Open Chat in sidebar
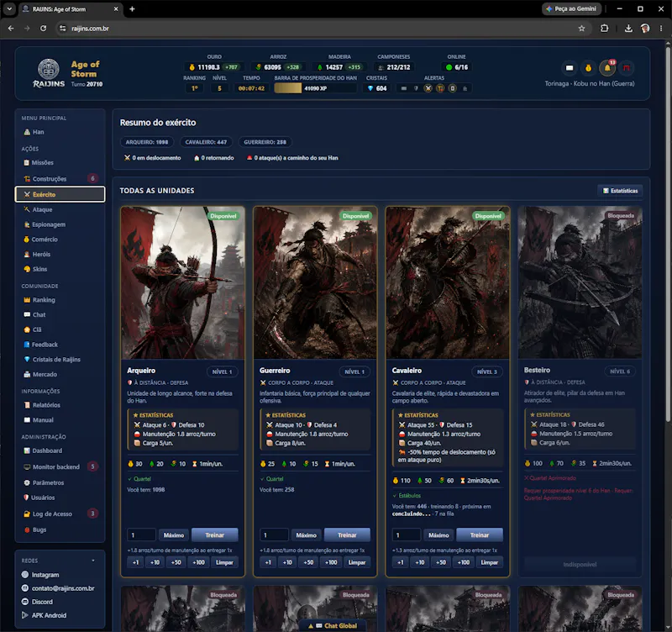 [60, 314]
